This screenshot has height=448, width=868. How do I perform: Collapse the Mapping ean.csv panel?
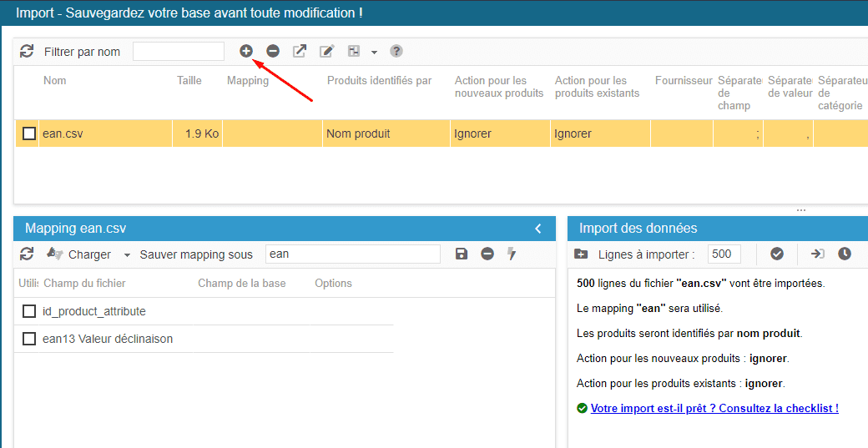[x=538, y=229]
